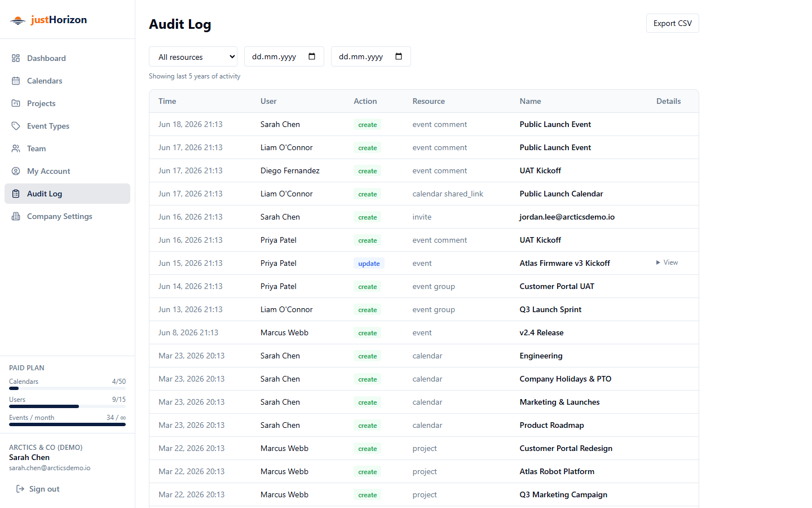Click the Q3 Launch Sprint name

pos(550,309)
